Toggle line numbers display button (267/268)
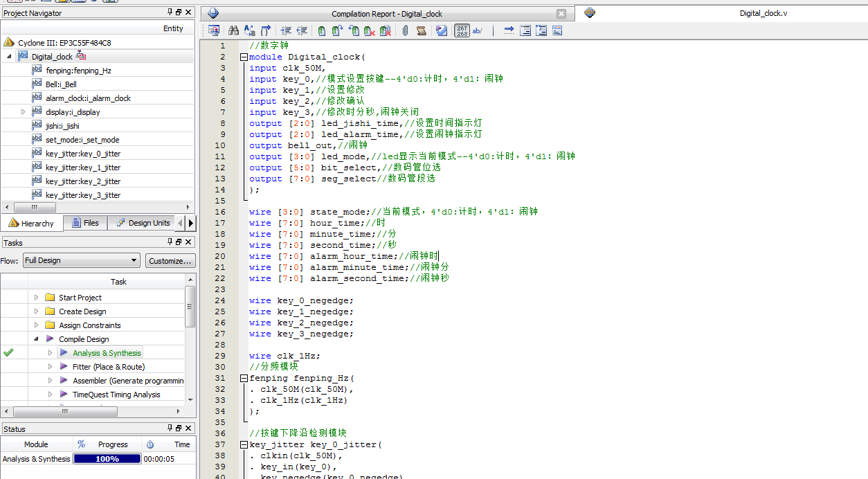 click(462, 30)
